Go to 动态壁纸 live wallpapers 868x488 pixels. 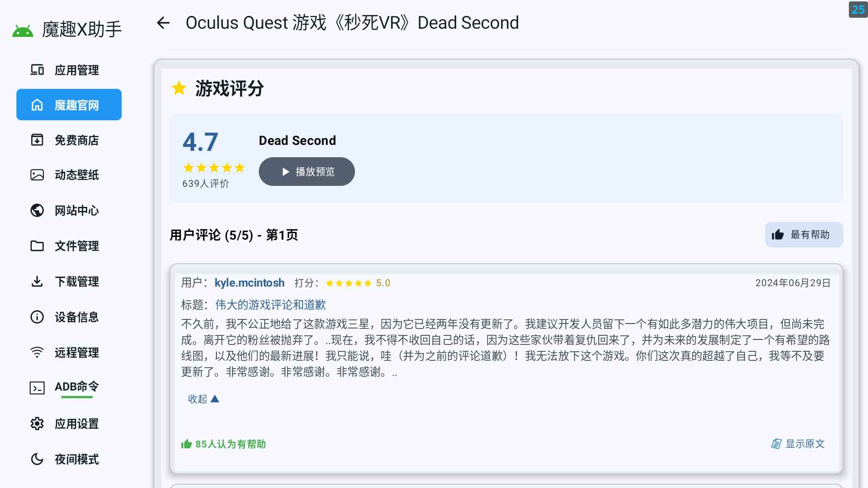(69, 175)
